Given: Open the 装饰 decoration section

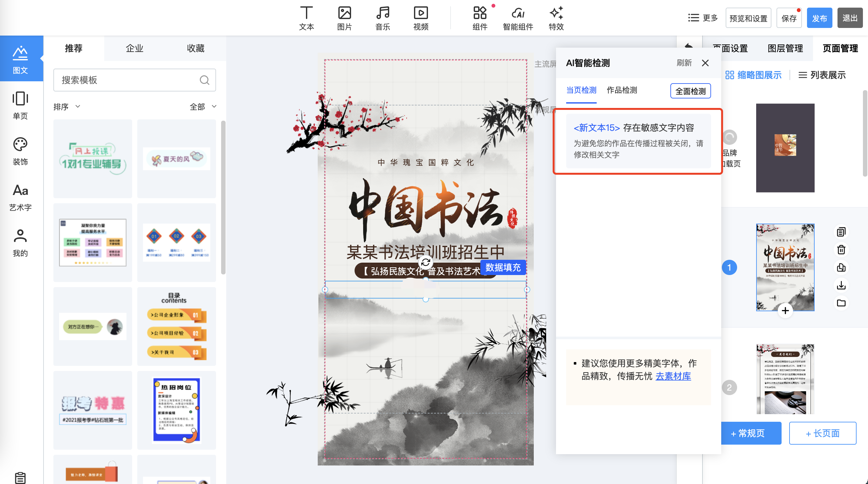Looking at the screenshot, I should tap(20, 151).
